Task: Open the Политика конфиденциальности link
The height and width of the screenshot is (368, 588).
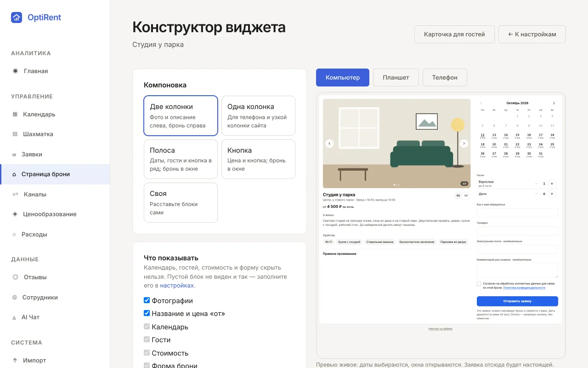Action: 524,287
